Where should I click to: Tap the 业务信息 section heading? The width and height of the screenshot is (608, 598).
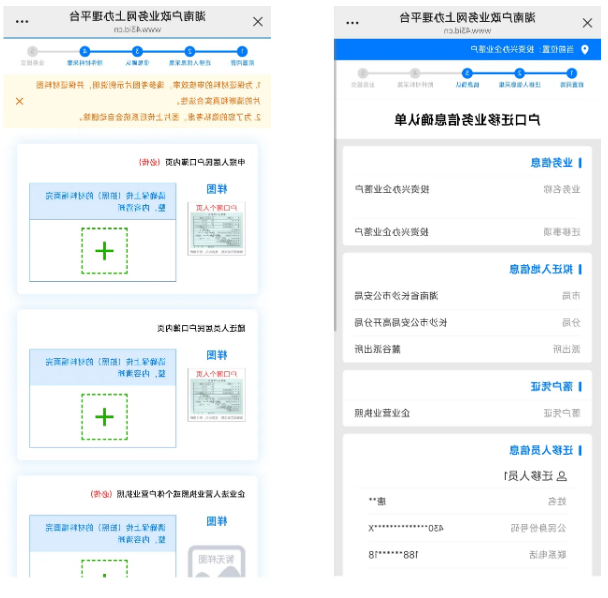pos(552,162)
